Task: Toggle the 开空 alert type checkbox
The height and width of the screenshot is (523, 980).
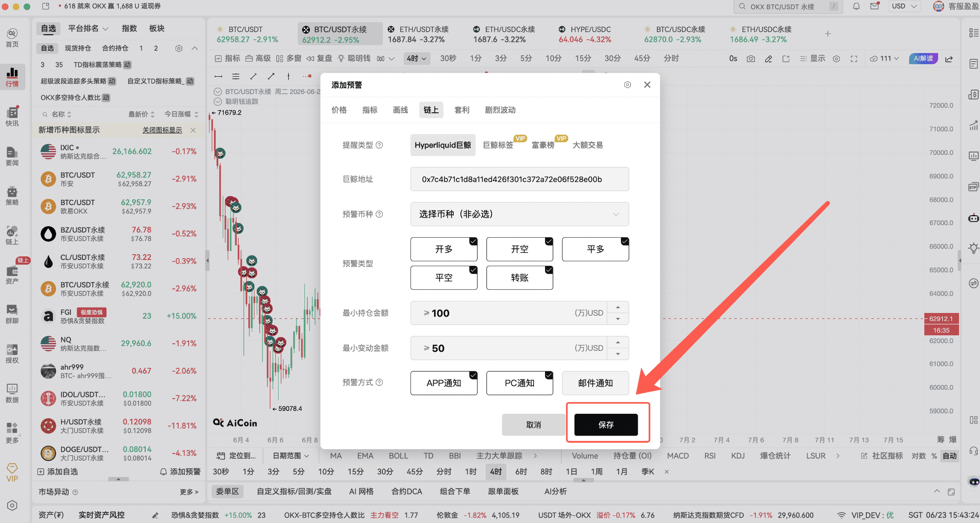Action: [x=520, y=249]
